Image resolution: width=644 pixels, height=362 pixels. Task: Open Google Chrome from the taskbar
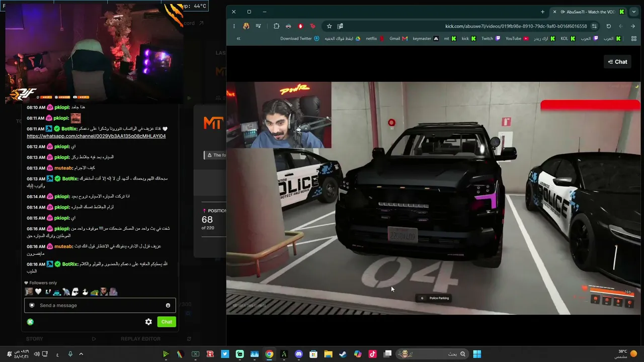click(x=269, y=354)
